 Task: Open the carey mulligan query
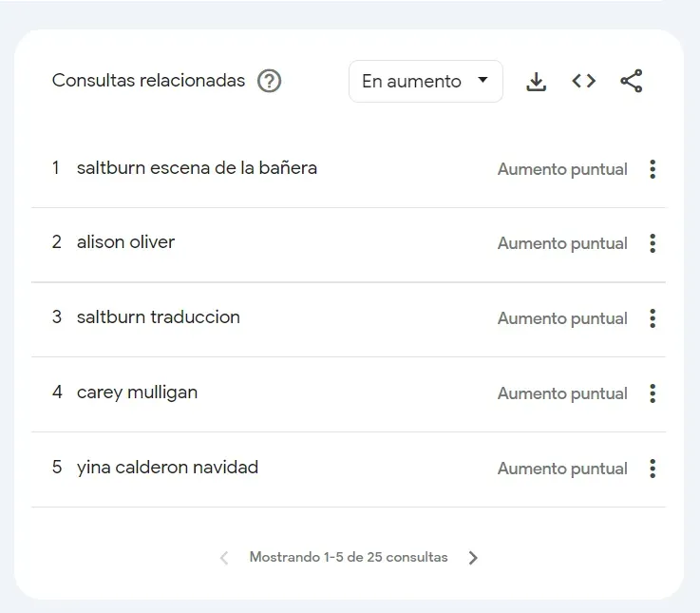[x=137, y=393]
